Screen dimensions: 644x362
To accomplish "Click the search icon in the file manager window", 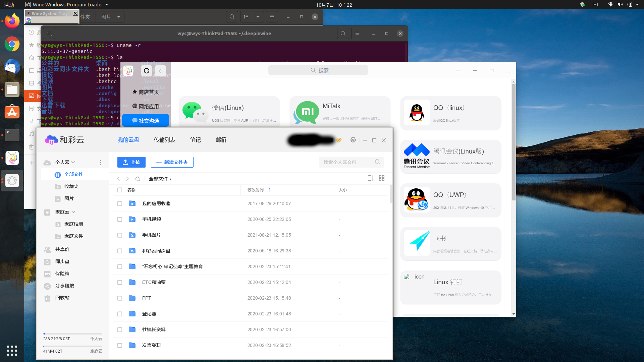I will [x=232, y=17].
